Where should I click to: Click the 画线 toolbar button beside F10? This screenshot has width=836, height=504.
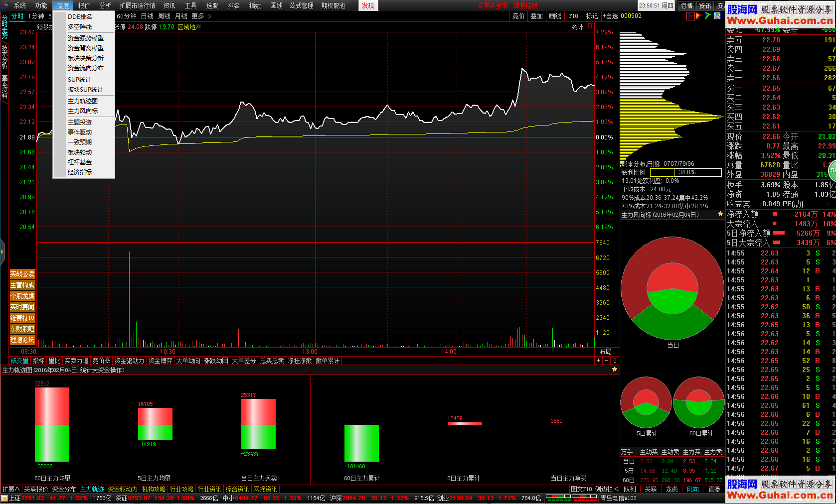click(x=555, y=16)
